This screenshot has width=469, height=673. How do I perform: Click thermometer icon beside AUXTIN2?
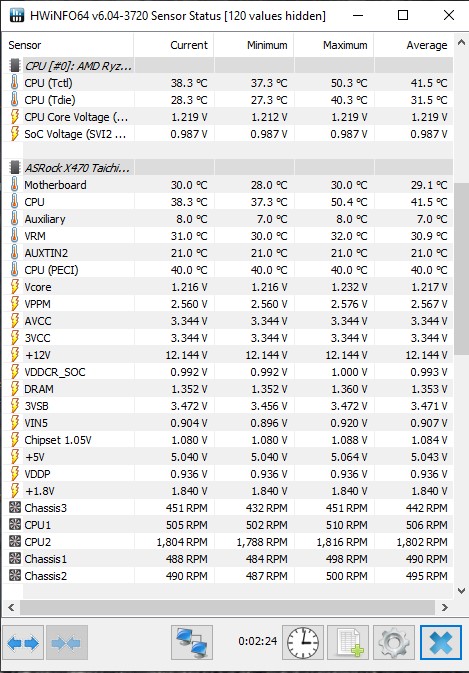pos(15,253)
